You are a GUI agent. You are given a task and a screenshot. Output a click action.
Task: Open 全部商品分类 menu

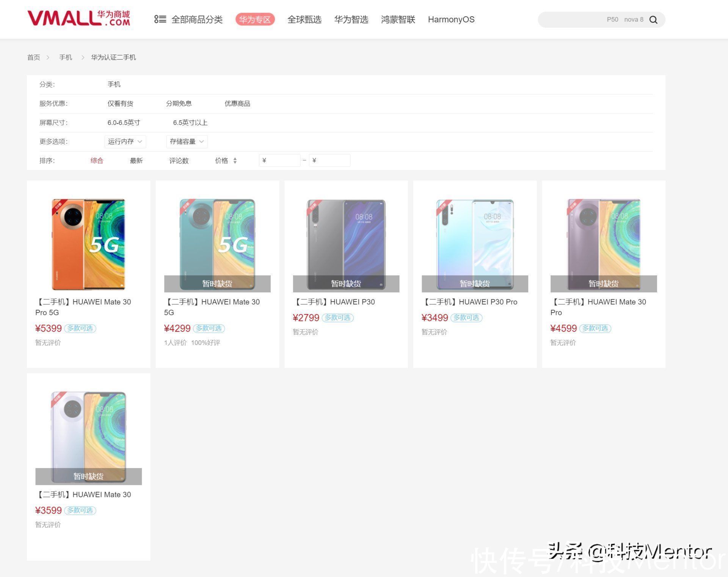tap(197, 19)
